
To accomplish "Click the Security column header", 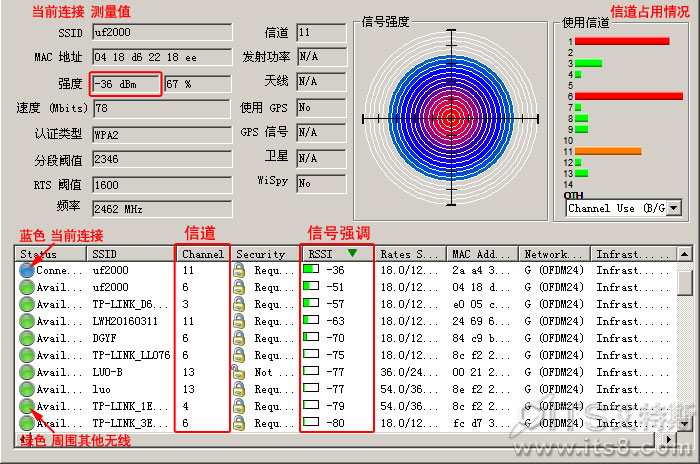I will coord(265,254).
